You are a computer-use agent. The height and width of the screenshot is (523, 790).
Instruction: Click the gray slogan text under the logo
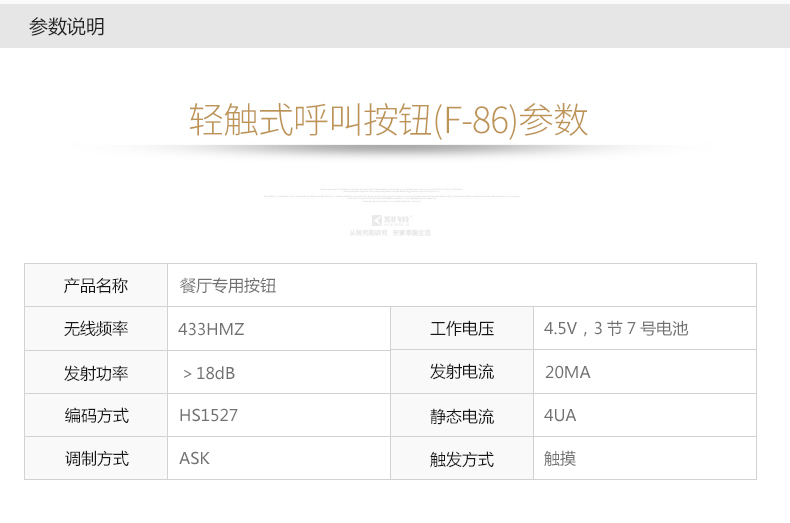click(389, 232)
